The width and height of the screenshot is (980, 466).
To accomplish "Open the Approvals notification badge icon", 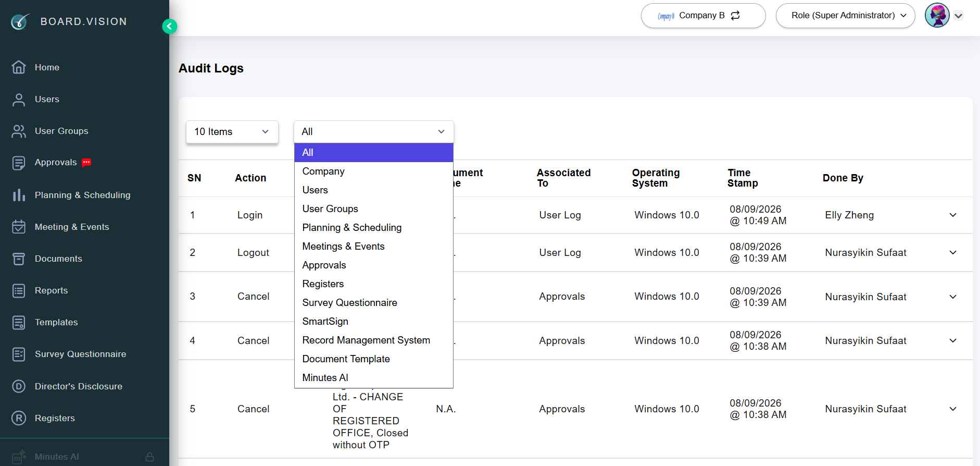I will point(86,162).
